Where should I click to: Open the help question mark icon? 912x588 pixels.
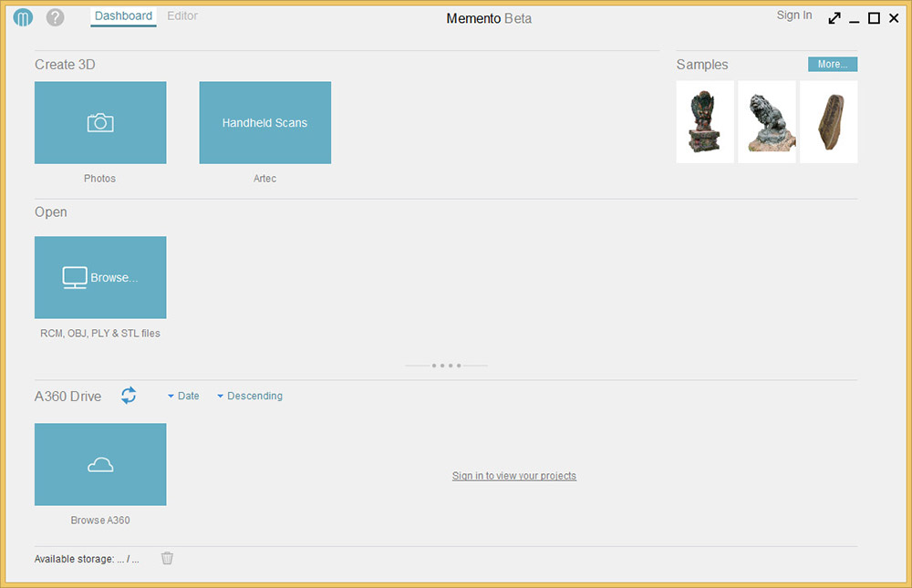pos(56,17)
